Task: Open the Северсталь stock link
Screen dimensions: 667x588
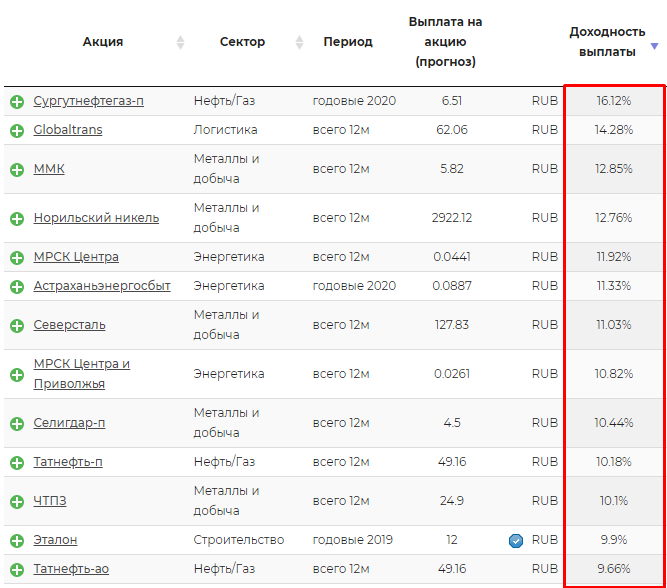Action: (69, 325)
